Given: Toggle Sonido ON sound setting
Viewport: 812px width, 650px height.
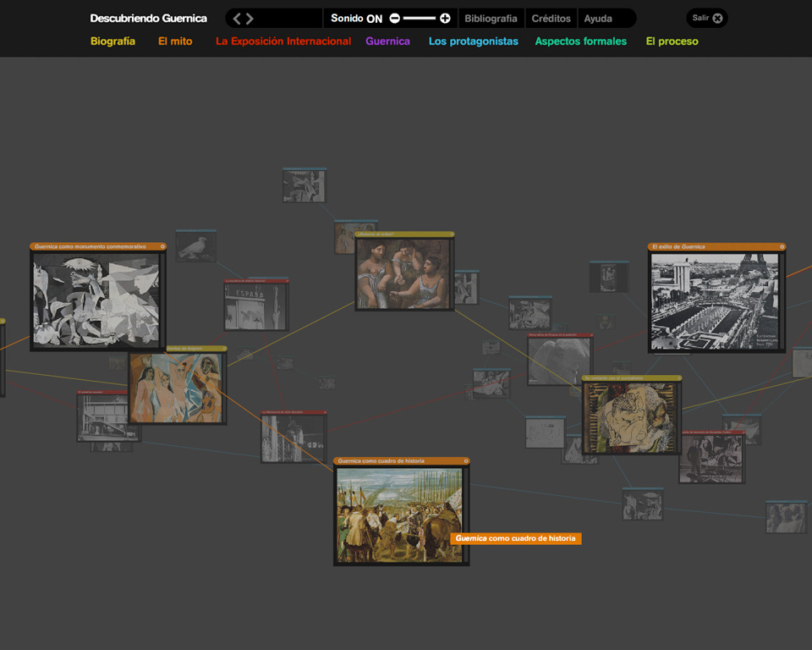Looking at the screenshot, I should 356,18.
